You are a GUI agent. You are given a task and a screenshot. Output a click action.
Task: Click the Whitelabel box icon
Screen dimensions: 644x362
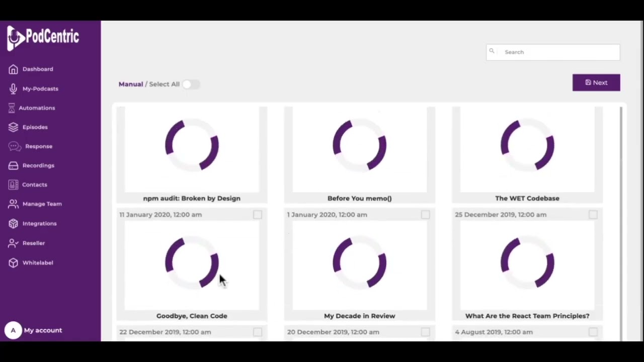point(13,263)
